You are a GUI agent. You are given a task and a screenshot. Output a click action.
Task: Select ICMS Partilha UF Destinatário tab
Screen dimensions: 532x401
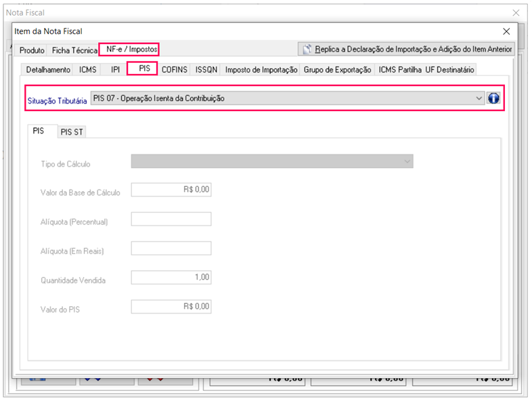click(426, 70)
